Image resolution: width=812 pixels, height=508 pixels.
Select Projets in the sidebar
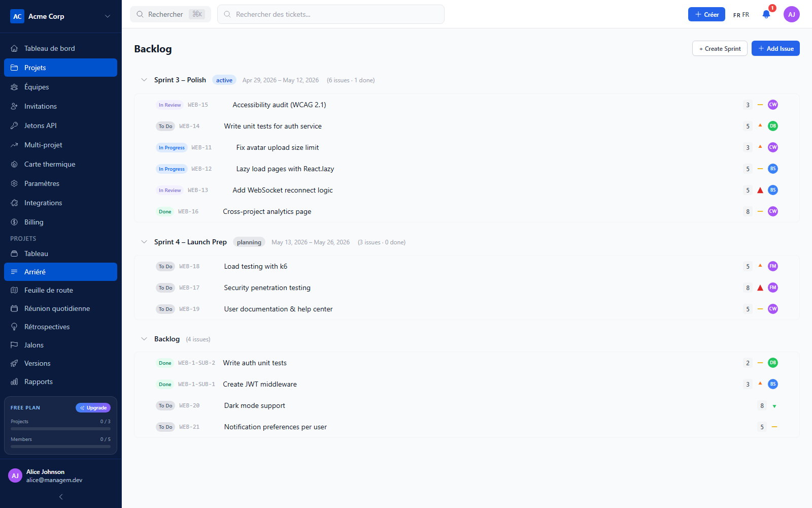[x=60, y=68]
